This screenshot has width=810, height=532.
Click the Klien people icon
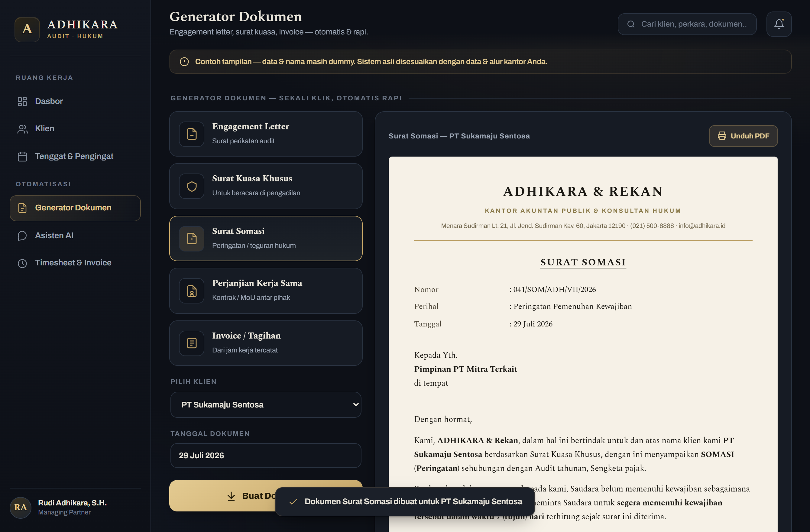(22, 129)
